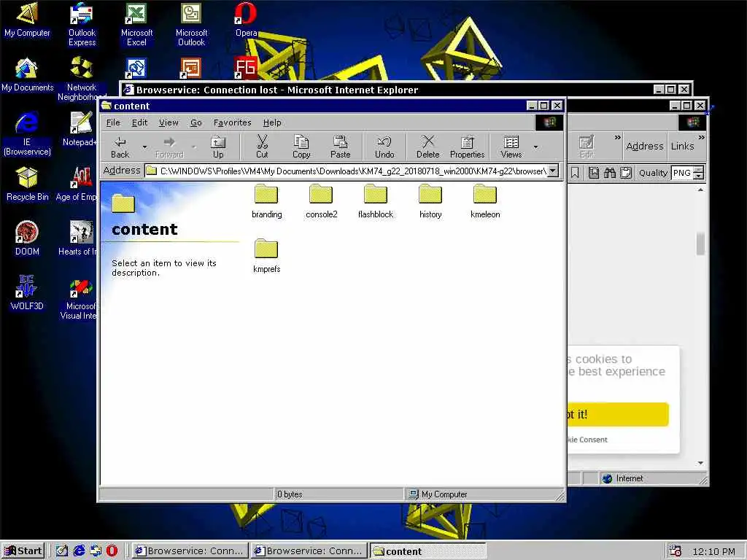Expand the Views dropdown arrow
The image size is (747, 560).
point(536,147)
